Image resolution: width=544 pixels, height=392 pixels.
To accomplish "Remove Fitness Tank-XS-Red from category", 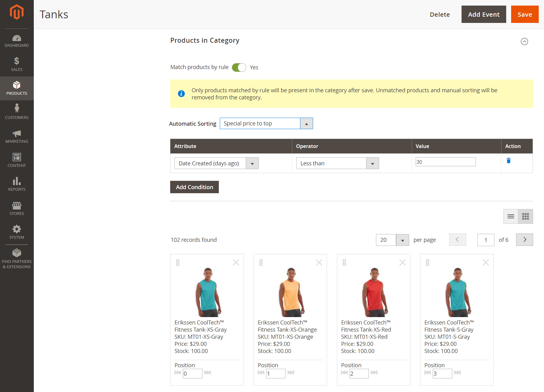I will click(x=402, y=262).
